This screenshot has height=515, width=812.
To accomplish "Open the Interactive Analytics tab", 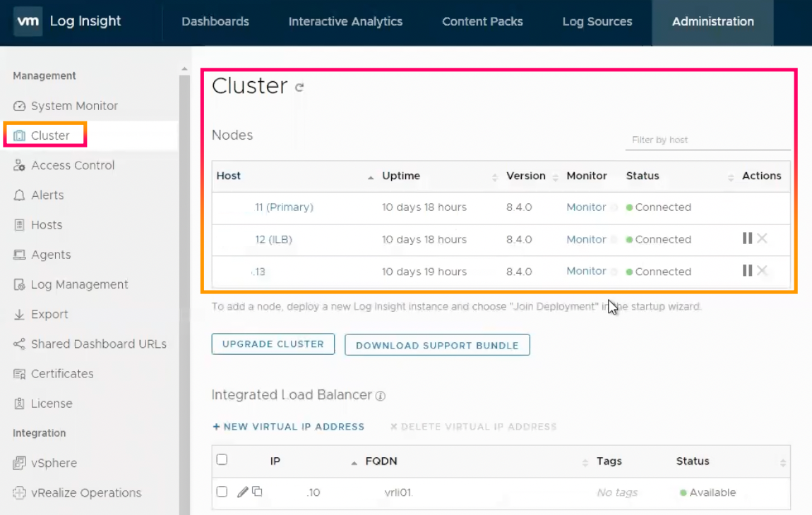I will coord(345,22).
